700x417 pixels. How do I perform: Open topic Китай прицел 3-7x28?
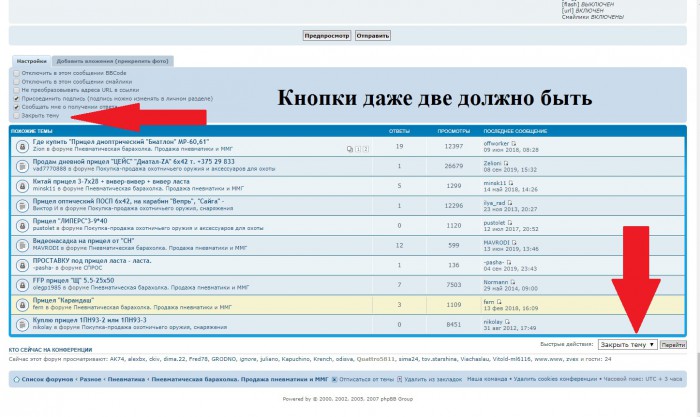click(111, 182)
